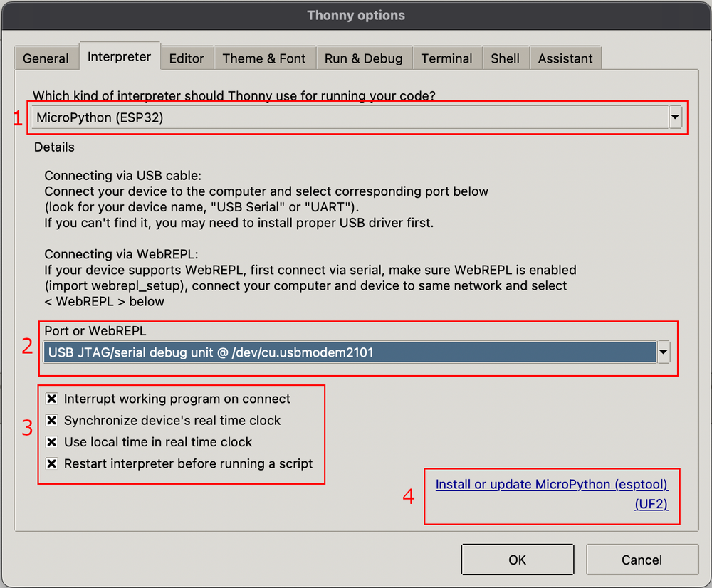Click the (UF2) installation link
This screenshot has width=712, height=588.
pos(651,503)
